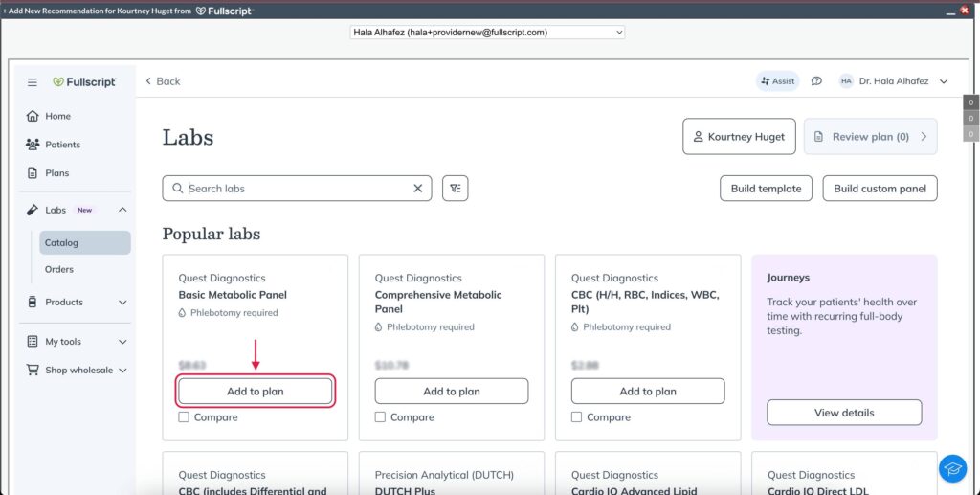The width and height of the screenshot is (980, 495).
Task: Click the back chevron icon
Action: tap(148, 81)
